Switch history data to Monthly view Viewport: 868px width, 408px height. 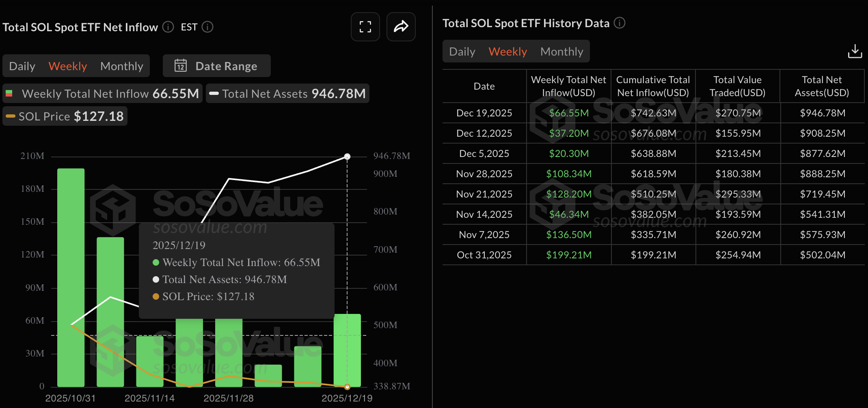pos(561,51)
